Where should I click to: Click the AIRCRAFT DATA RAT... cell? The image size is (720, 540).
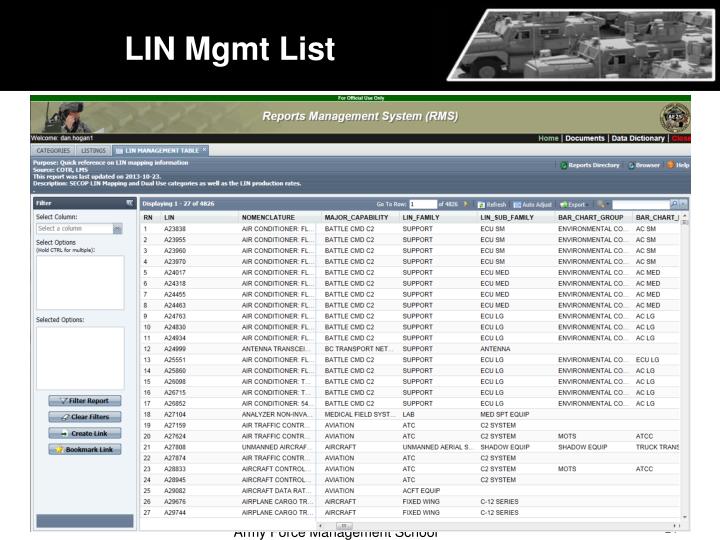pyautogui.click(x=276, y=491)
